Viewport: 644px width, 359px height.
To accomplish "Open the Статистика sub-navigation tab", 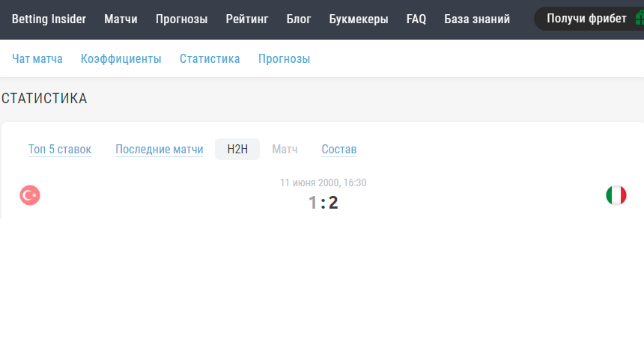I will (x=210, y=58).
